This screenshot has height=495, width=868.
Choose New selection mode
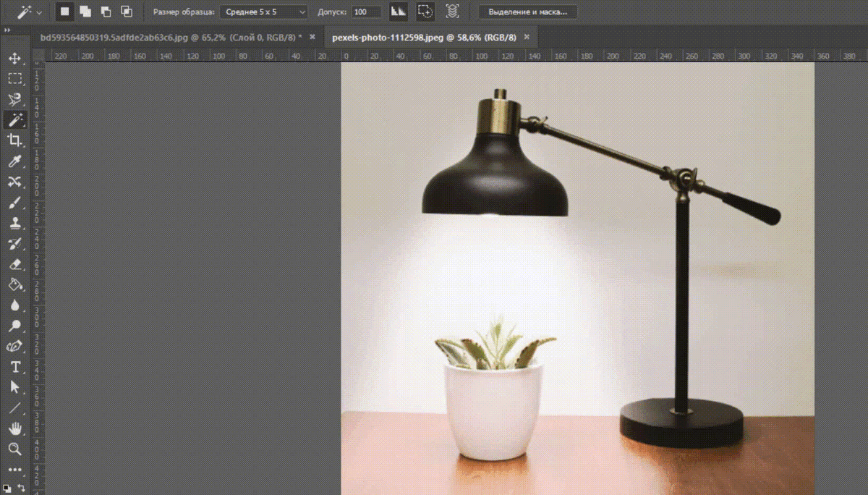[x=64, y=12]
